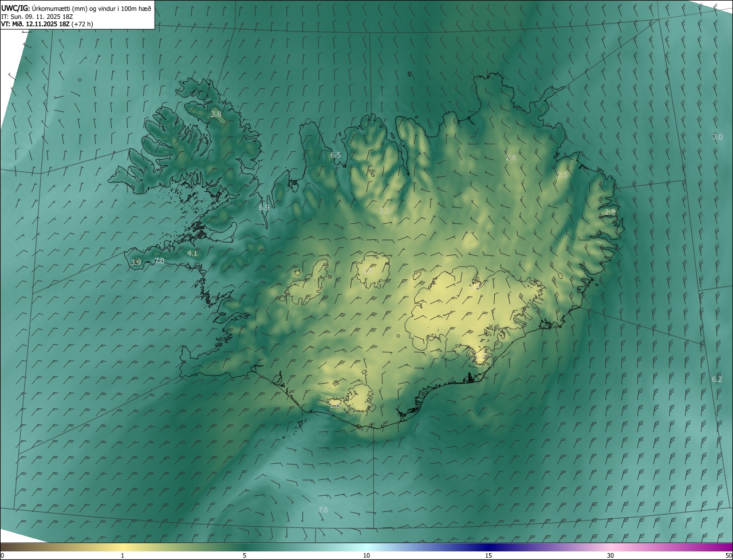Click the 30 tick on the color scale
733x560 pixels.
click(610, 556)
